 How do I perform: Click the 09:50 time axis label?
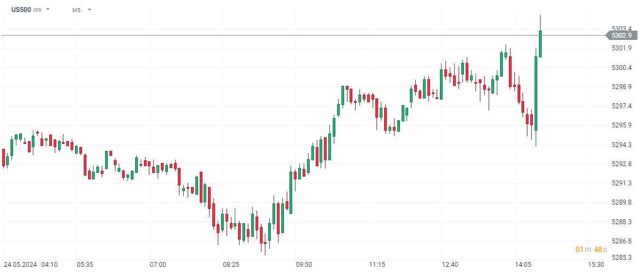tap(304, 265)
